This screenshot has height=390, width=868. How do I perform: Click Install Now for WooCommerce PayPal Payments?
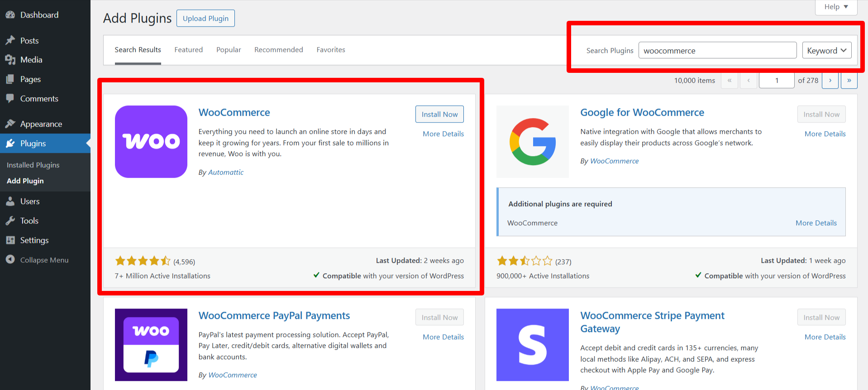click(439, 318)
